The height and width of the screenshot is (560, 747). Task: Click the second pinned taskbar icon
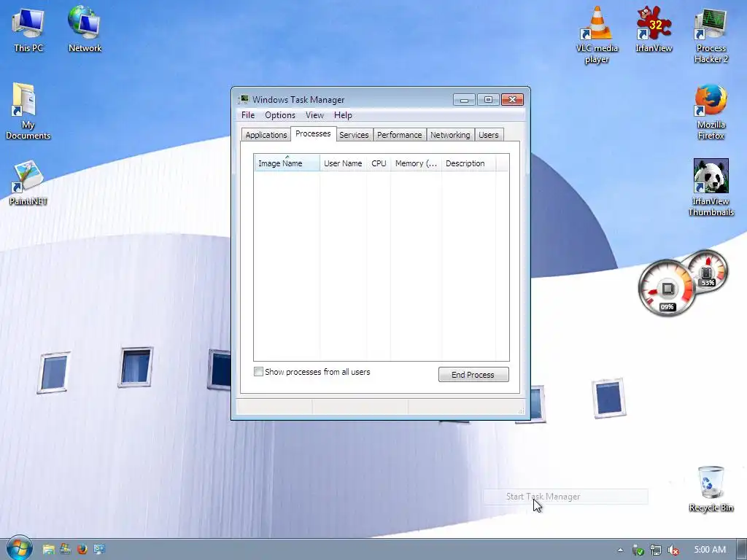(65, 550)
